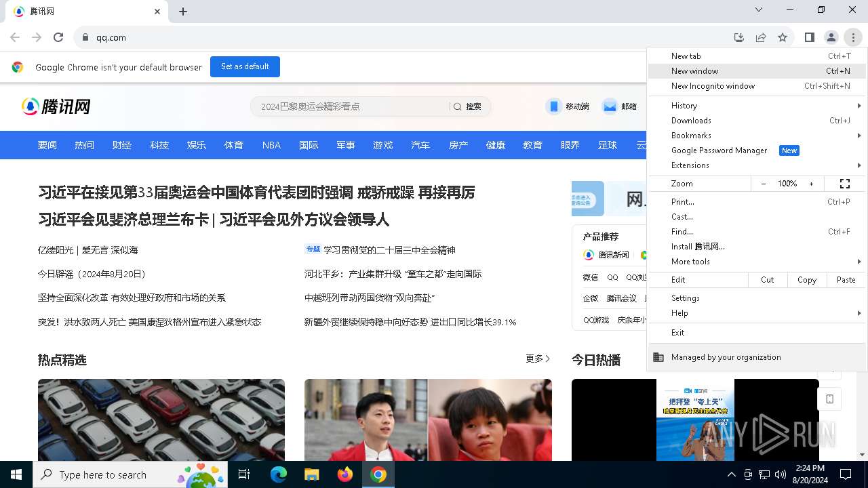This screenshot has width=868, height=488.
Task: Click the tab search chevron in title bar
Action: [759, 9]
